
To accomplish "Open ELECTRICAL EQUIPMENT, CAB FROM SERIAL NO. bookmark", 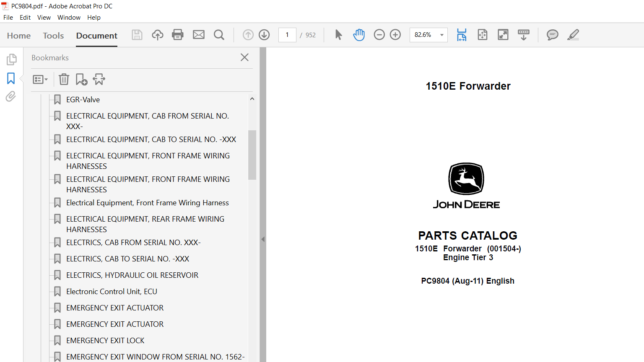I will click(x=148, y=121).
